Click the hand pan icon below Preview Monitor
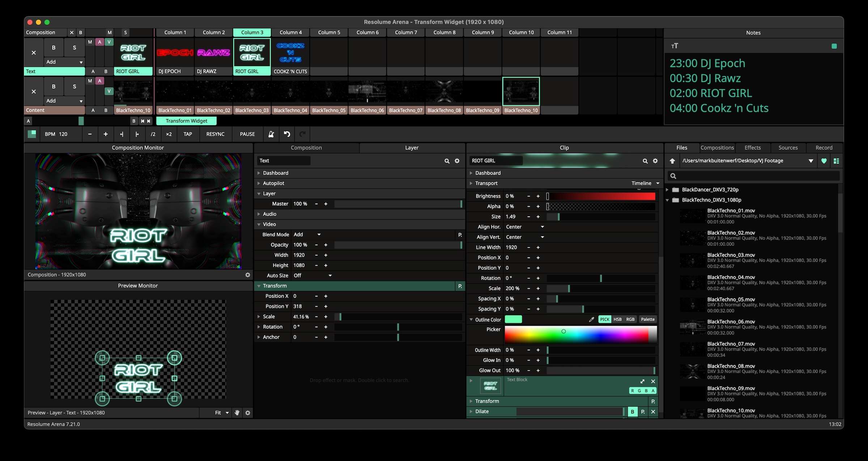The image size is (868, 461). coord(237,413)
